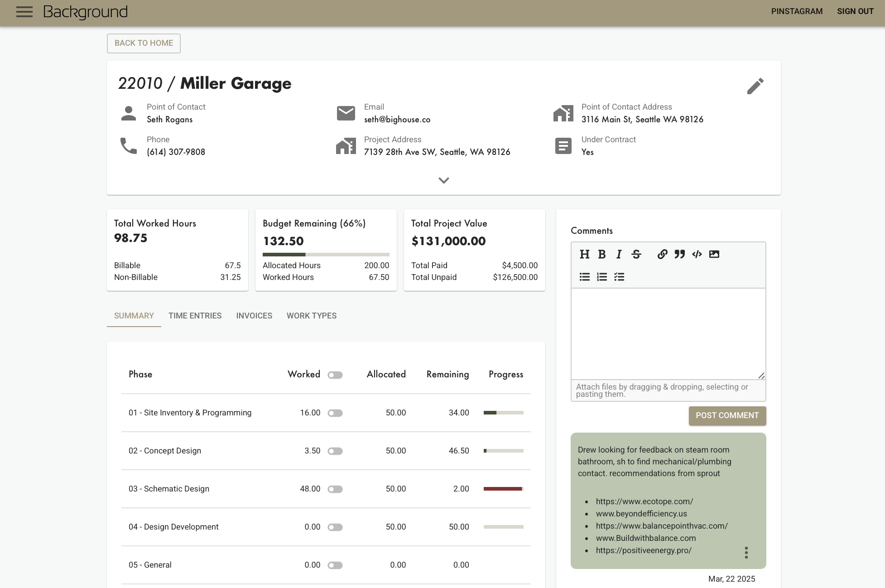Open the hamburger navigation menu

(x=24, y=12)
